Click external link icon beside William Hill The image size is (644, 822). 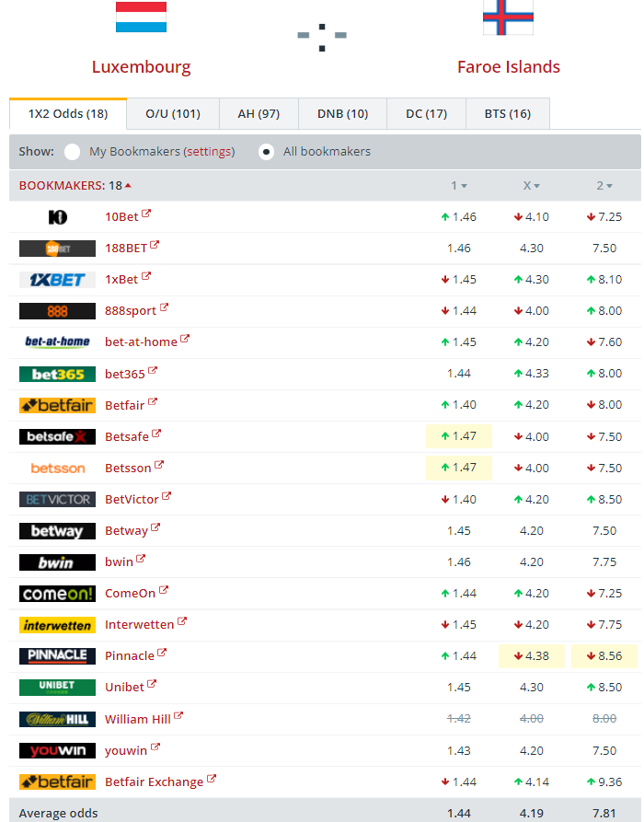178,716
